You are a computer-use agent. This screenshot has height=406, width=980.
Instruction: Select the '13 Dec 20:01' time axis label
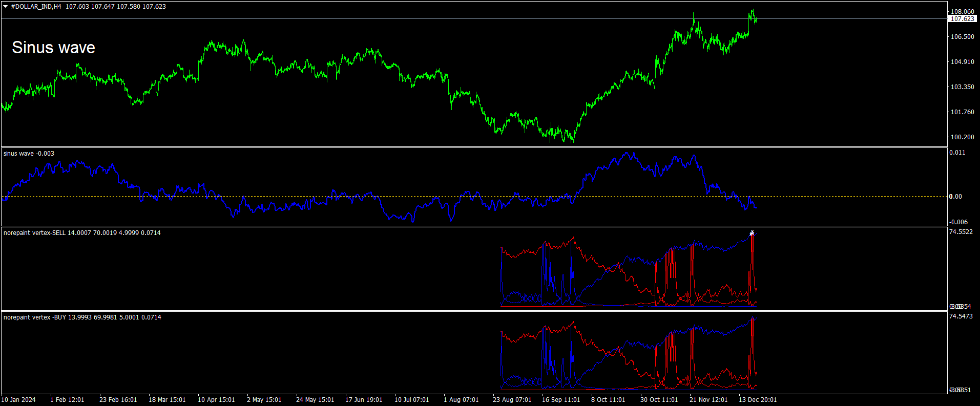coord(758,400)
